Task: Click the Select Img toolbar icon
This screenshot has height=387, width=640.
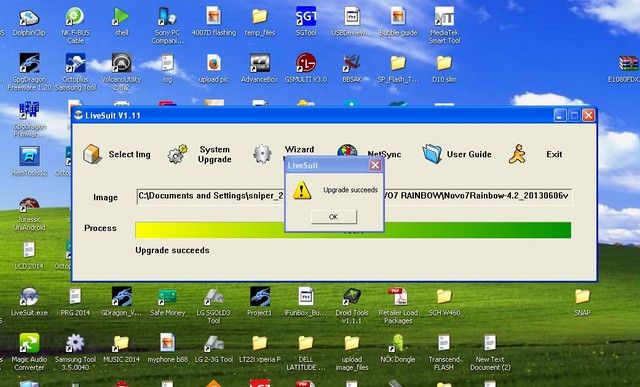Action: 92,154
